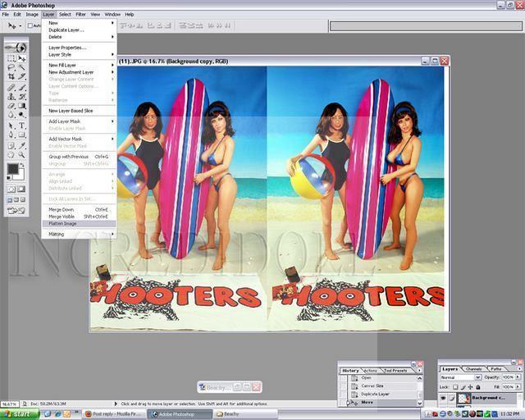This screenshot has width=525, height=420.
Task: Open the Windows Start button
Action: [20, 414]
